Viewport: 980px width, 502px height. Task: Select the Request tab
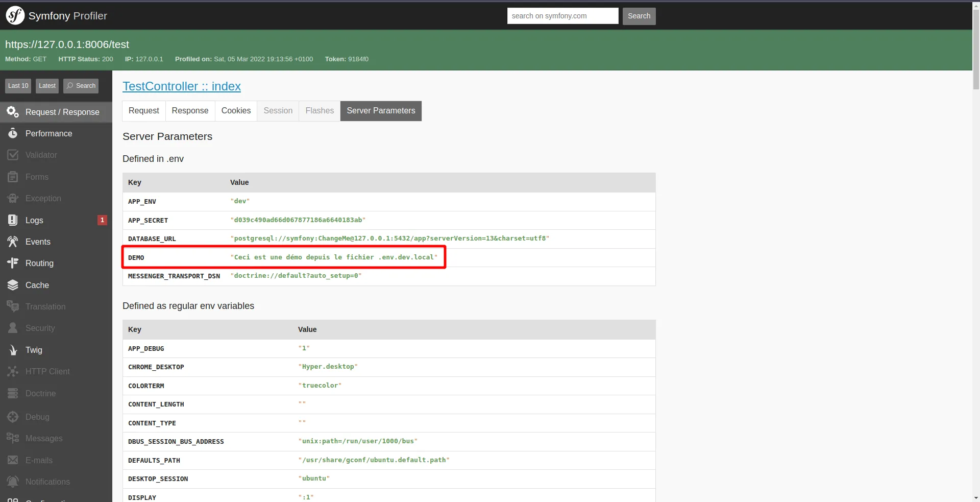(x=143, y=111)
